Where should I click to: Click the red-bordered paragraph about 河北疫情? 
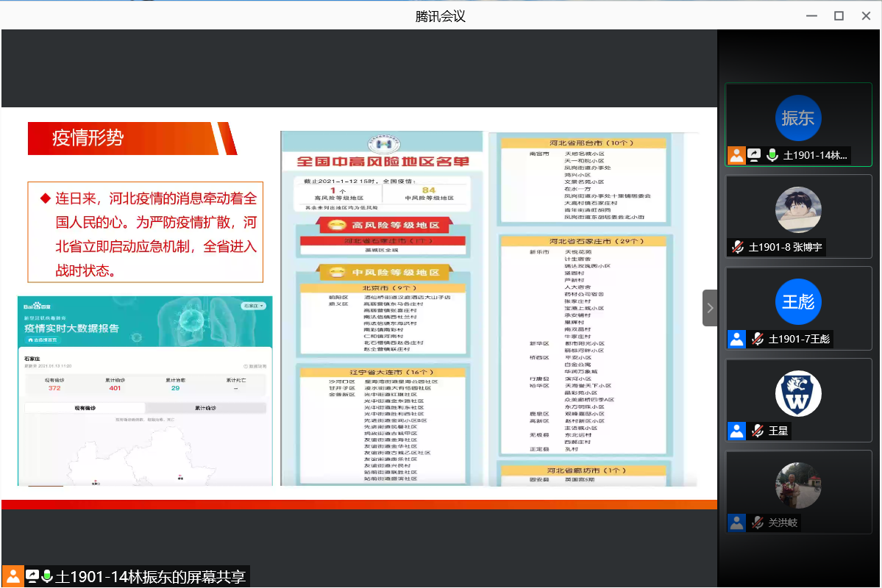point(146,232)
